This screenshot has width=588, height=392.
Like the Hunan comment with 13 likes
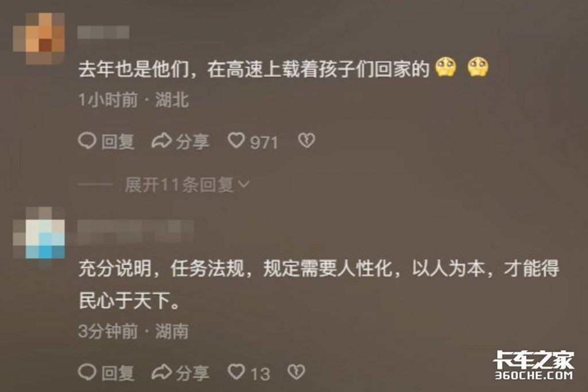click(x=236, y=372)
